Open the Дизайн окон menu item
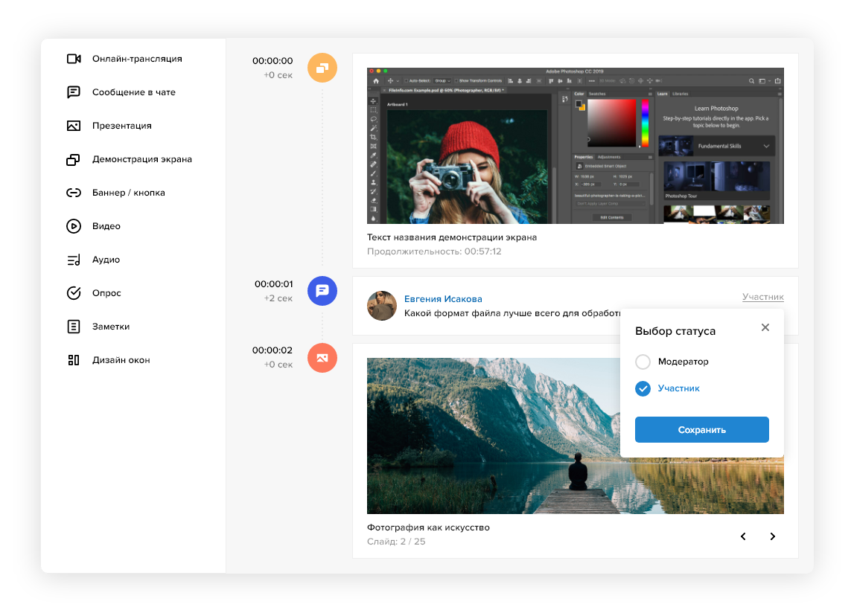The width and height of the screenshot is (854, 616). click(x=121, y=360)
